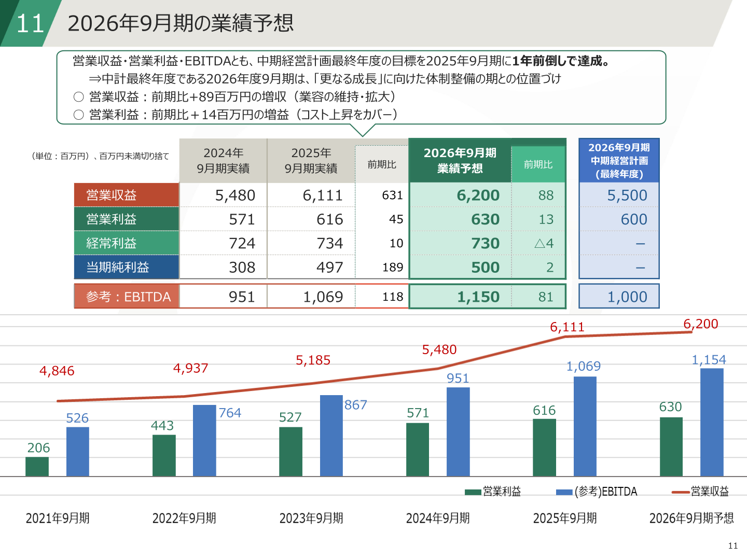The width and height of the screenshot is (747, 560).
Task: Click chart bar label 206
Action: point(38,448)
